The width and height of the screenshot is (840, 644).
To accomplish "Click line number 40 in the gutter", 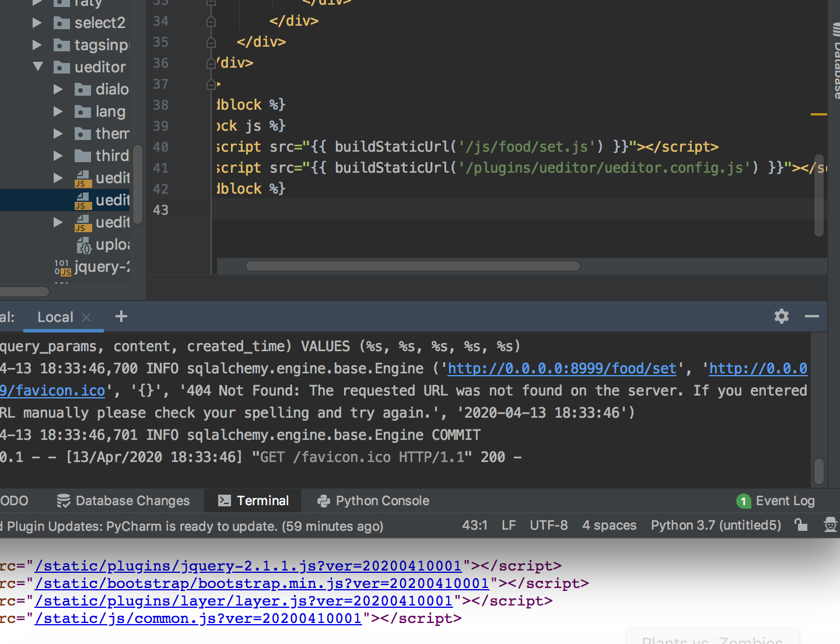I will 160,147.
